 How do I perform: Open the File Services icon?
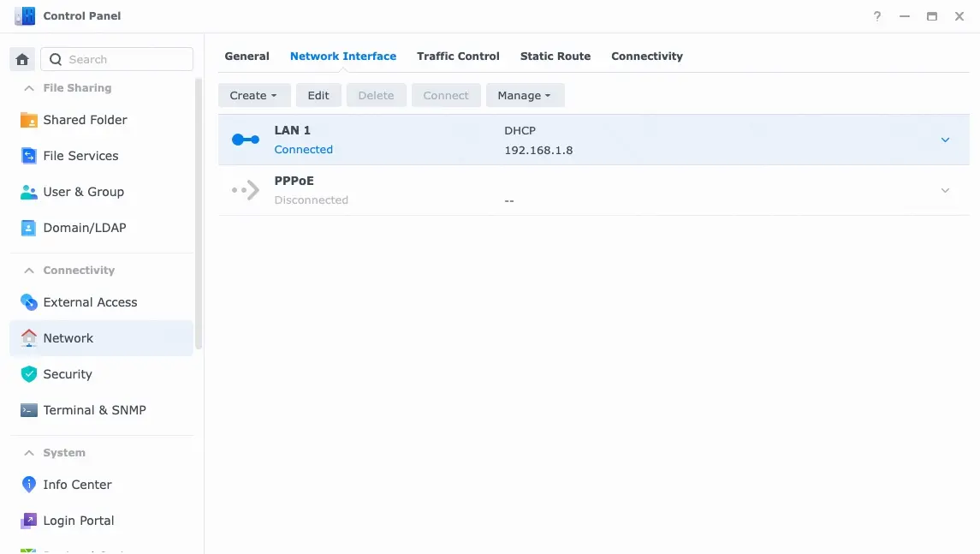coord(29,156)
